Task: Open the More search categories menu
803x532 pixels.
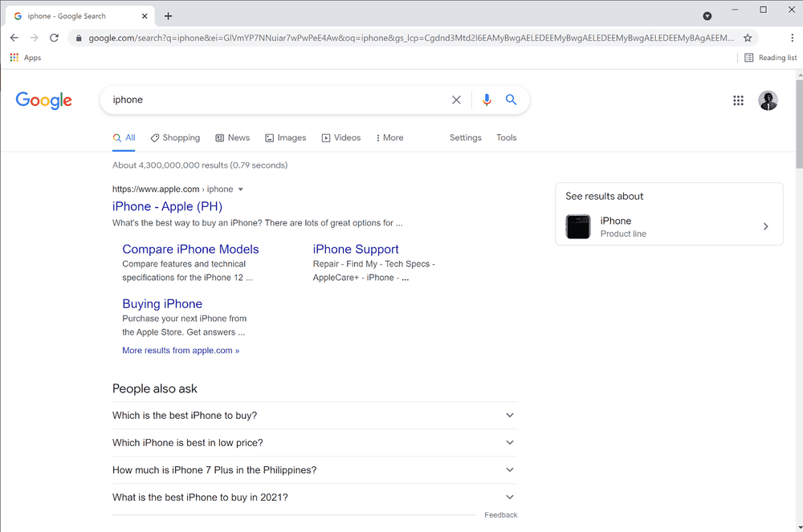Action: click(x=389, y=137)
